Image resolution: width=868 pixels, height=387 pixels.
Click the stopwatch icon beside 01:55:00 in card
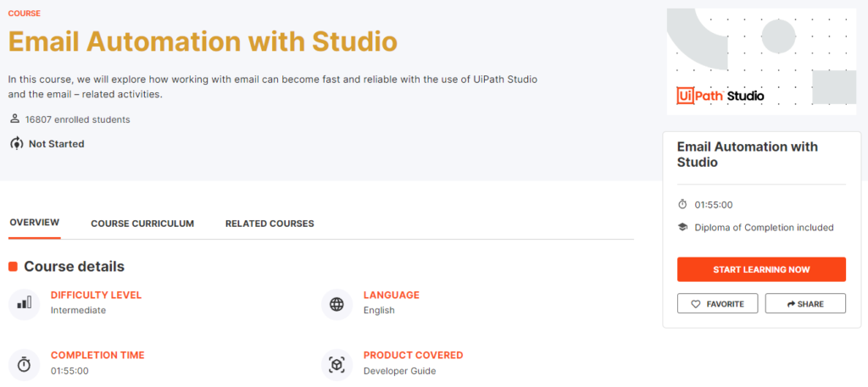(682, 205)
